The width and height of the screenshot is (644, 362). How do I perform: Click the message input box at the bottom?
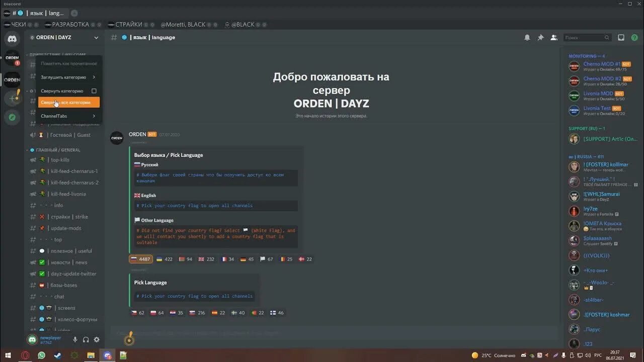[x=335, y=333]
